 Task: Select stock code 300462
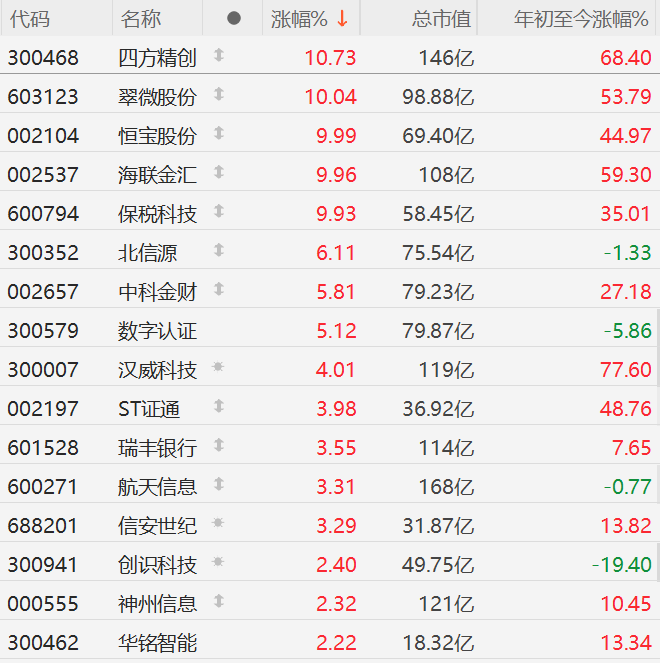pos(43,643)
